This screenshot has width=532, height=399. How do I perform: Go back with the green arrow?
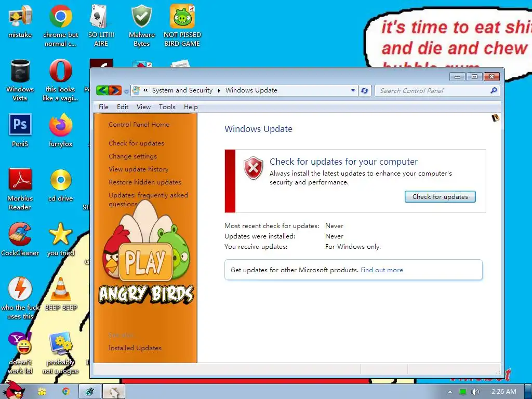pyautogui.click(x=102, y=90)
